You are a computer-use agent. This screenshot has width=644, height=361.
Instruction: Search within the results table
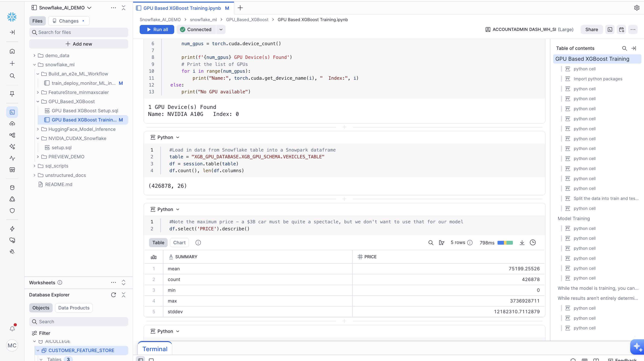pyautogui.click(x=431, y=243)
